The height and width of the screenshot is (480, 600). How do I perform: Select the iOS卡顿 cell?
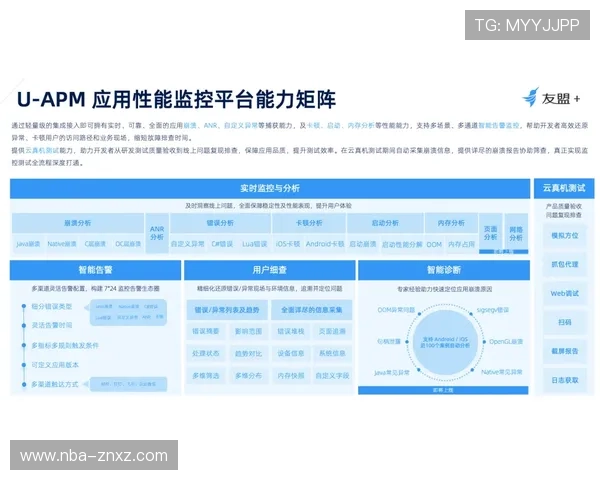288,244
